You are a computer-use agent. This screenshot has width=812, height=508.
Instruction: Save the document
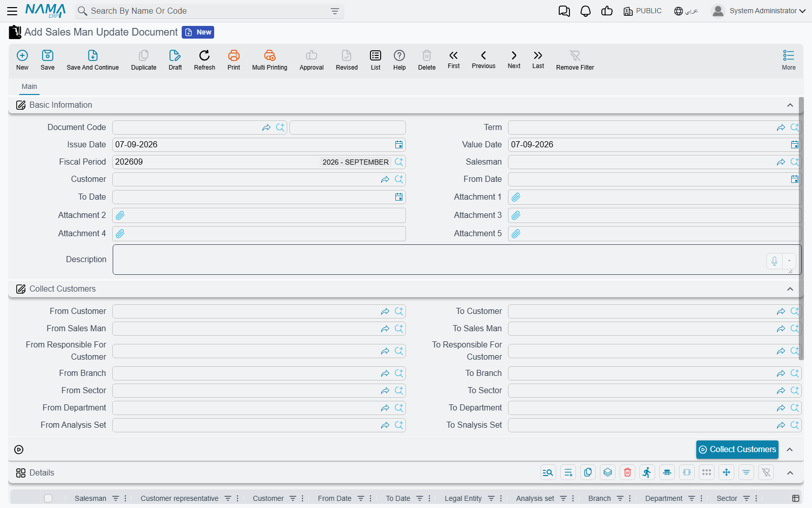tap(48, 60)
